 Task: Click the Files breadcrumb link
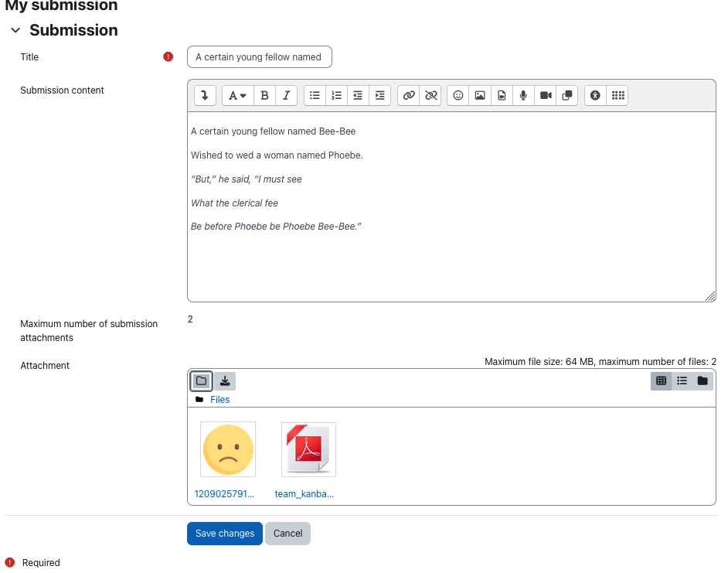point(220,400)
